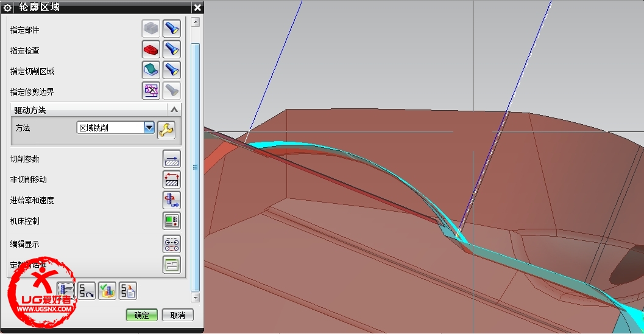Click the Generate toolpath icon
The width and height of the screenshot is (644, 334).
click(x=66, y=291)
